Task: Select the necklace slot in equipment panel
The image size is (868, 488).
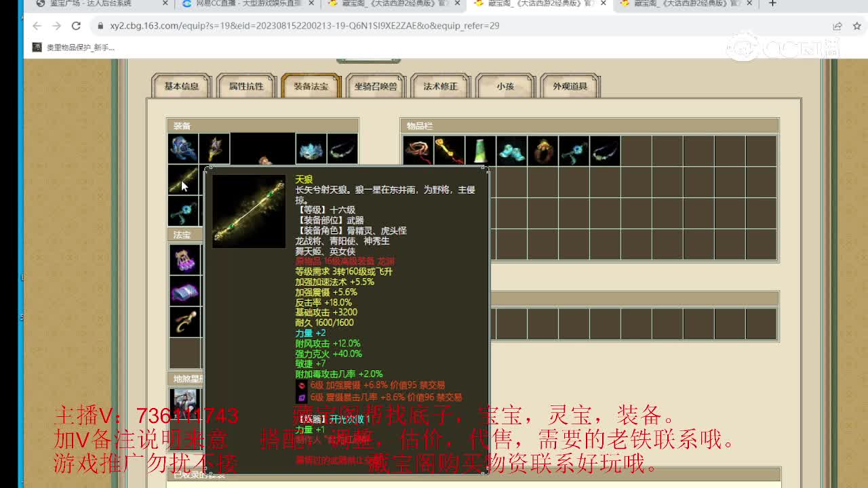Action: tap(342, 149)
